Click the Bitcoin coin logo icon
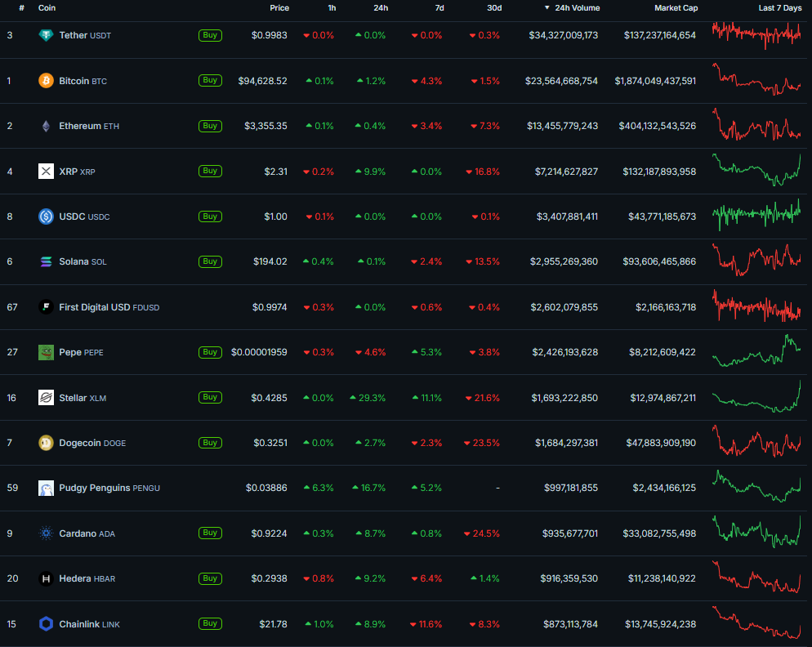The image size is (812, 647). point(46,81)
